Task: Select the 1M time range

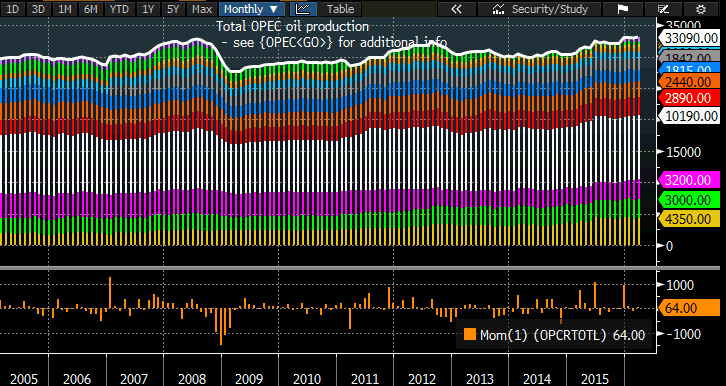Action: pos(65,8)
